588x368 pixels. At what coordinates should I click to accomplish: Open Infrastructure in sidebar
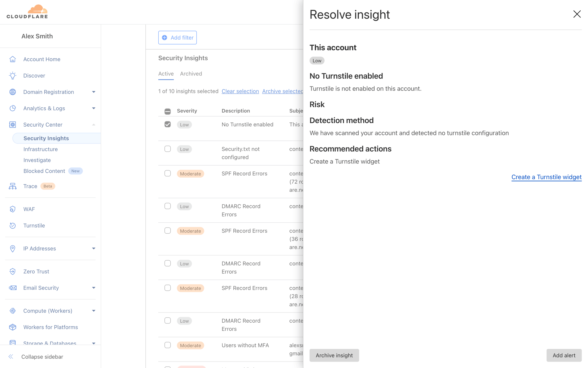[40, 149]
